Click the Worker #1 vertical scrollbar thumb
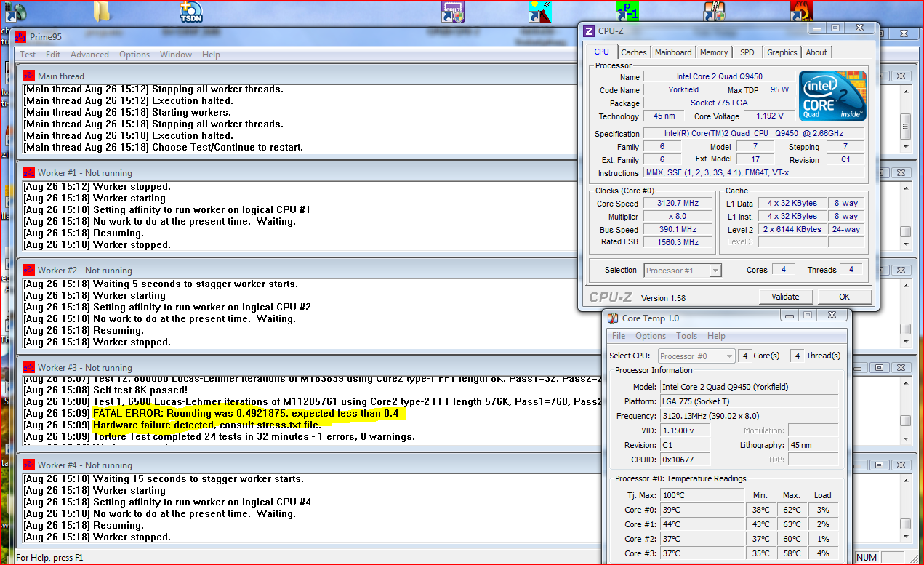The width and height of the screenshot is (924, 565). [905, 232]
